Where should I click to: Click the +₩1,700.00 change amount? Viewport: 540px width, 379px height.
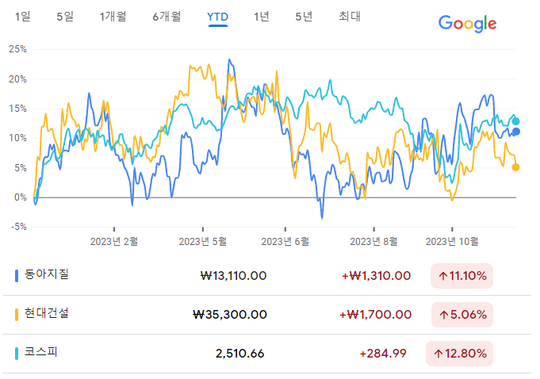(375, 315)
